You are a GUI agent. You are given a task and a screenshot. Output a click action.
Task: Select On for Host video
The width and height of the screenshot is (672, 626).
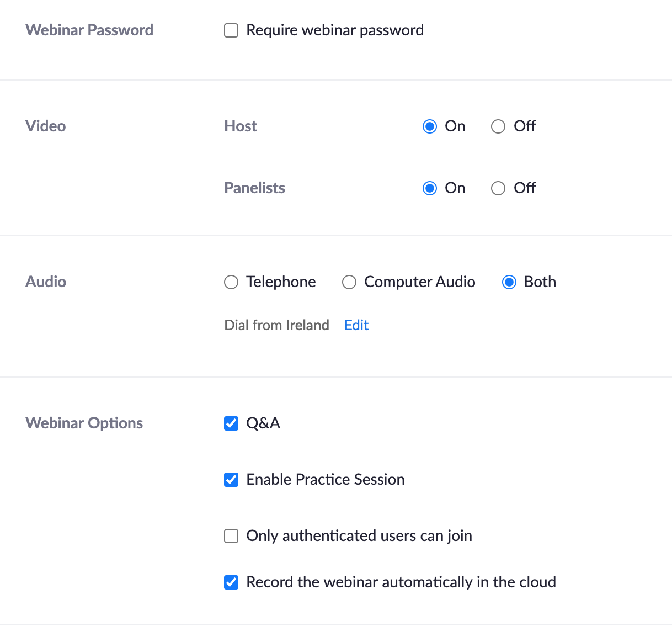tap(430, 126)
